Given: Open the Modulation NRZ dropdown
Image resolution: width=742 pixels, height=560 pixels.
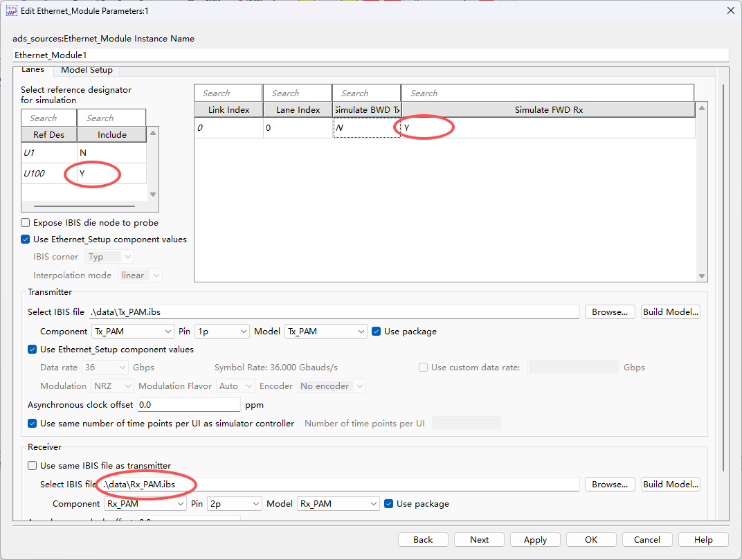Looking at the screenshot, I should point(112,386).
